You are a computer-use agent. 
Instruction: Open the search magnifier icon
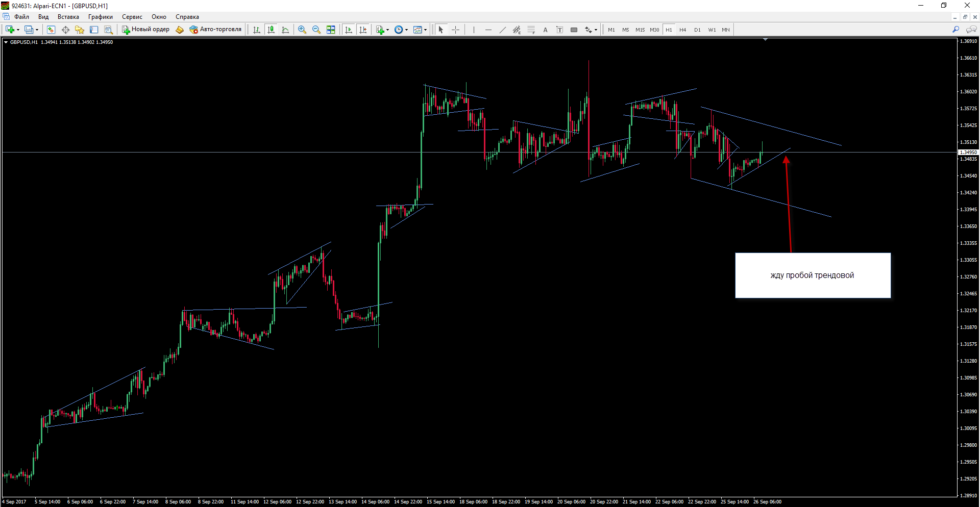956,30
